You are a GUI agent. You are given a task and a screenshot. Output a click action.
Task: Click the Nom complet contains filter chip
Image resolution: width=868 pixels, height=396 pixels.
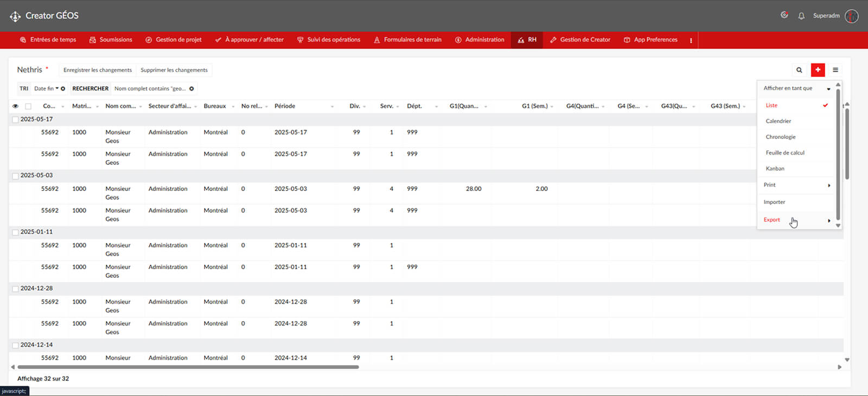pyautogui.click(x=150, y=88)
